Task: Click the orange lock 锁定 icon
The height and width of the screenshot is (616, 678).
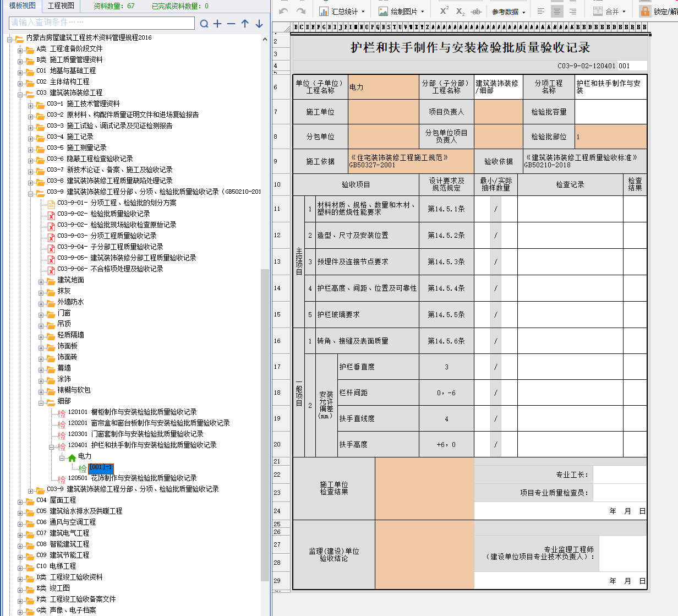Action: (645, 11)
